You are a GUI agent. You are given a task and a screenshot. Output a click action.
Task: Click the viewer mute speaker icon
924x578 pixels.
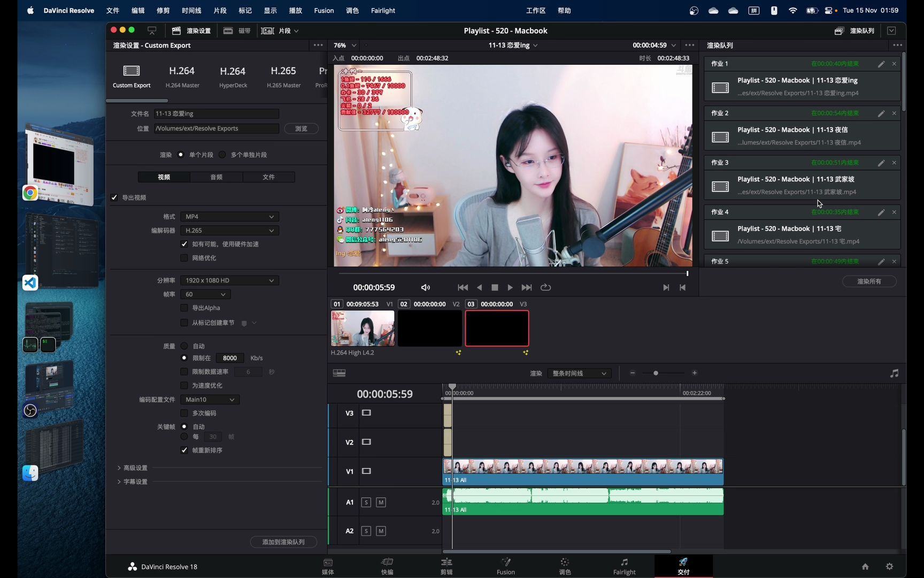pyautogui.click(x=425, y=287)
